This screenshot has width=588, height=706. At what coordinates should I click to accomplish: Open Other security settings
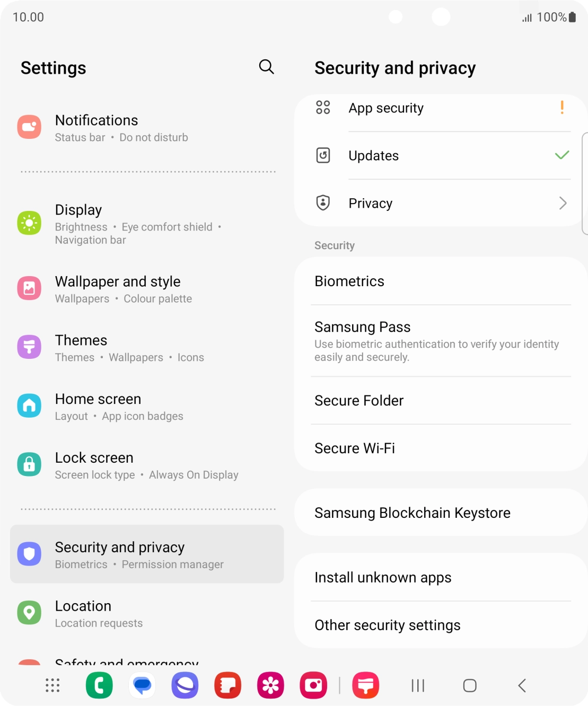tap(388, 625)
